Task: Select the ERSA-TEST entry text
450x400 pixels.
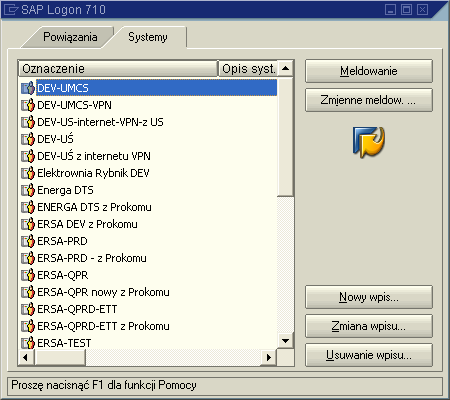Action: 64,343
